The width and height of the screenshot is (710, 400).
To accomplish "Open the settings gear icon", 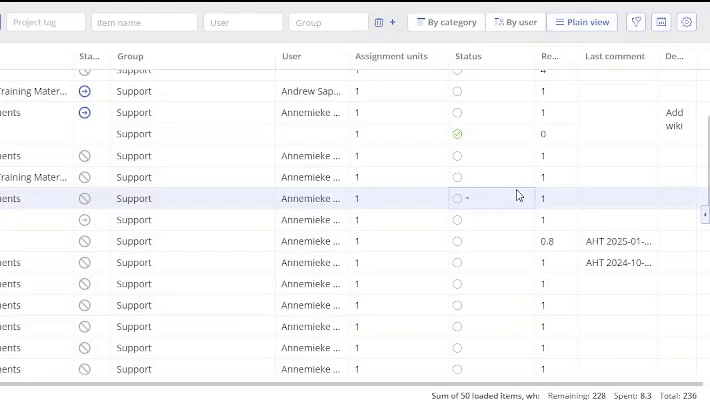I will point(686,22).
